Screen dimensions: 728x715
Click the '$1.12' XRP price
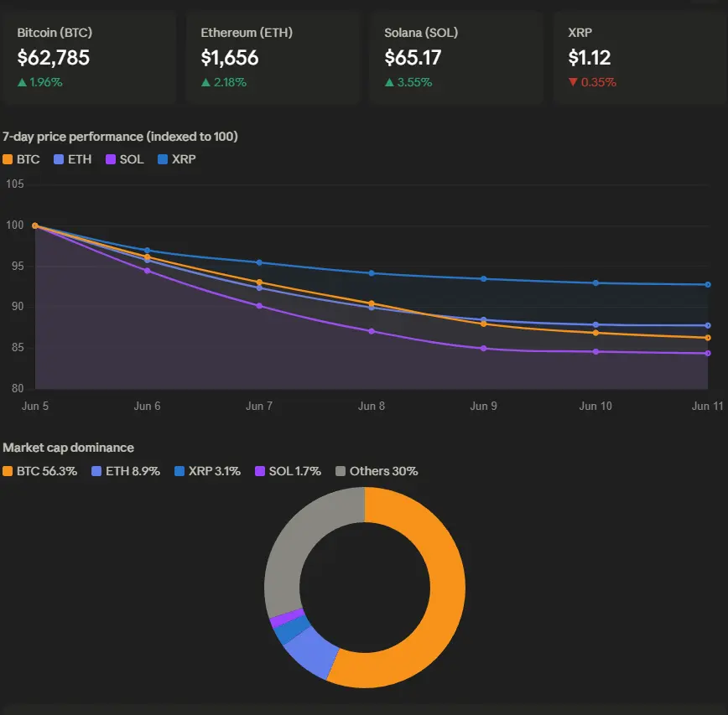pos(589,58)
